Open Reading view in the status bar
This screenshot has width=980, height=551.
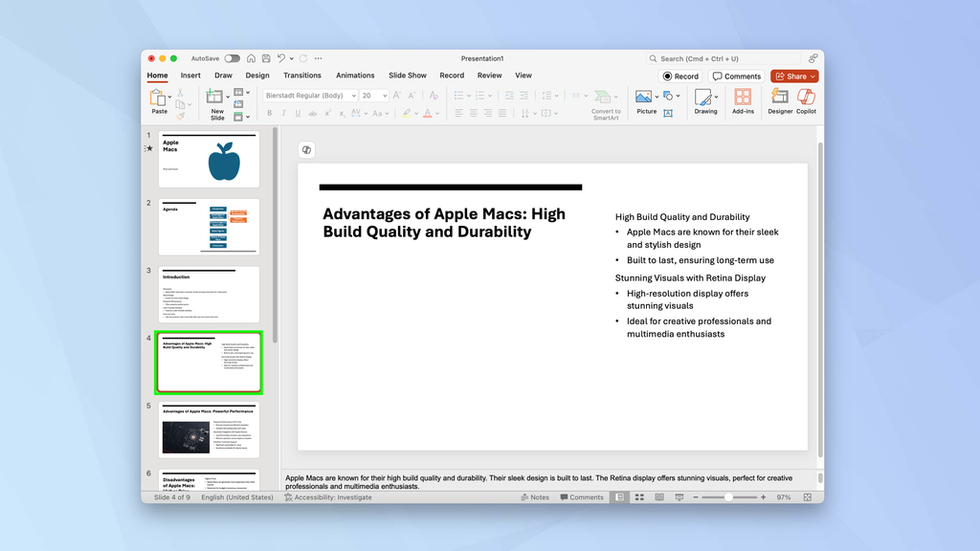657,496
